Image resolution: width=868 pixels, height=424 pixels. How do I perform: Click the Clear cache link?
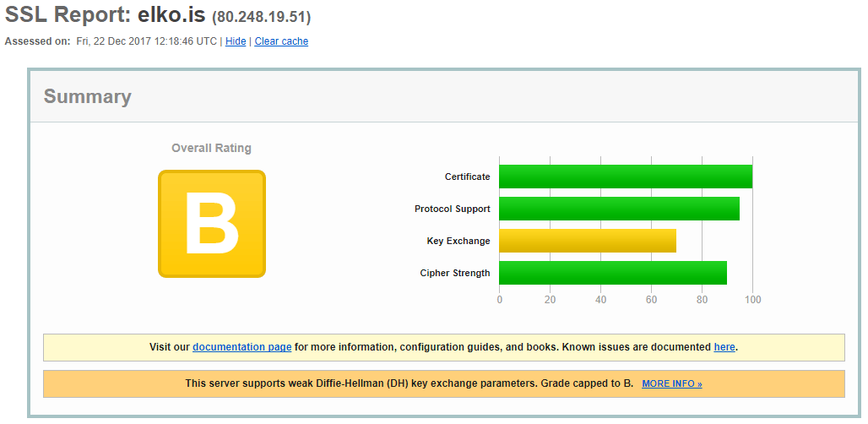281,41
